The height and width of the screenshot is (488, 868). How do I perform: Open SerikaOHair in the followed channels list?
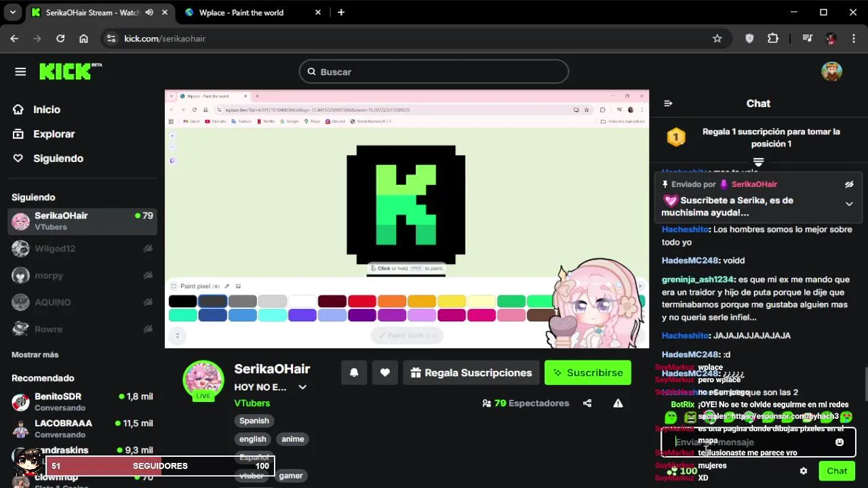click(82, 221)
